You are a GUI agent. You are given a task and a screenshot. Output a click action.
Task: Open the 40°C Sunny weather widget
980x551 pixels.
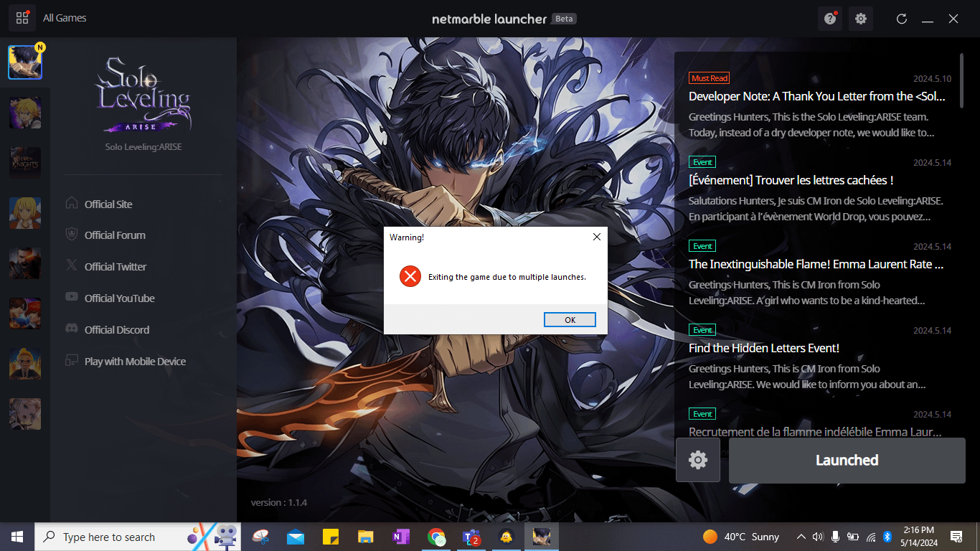point(742,537)
